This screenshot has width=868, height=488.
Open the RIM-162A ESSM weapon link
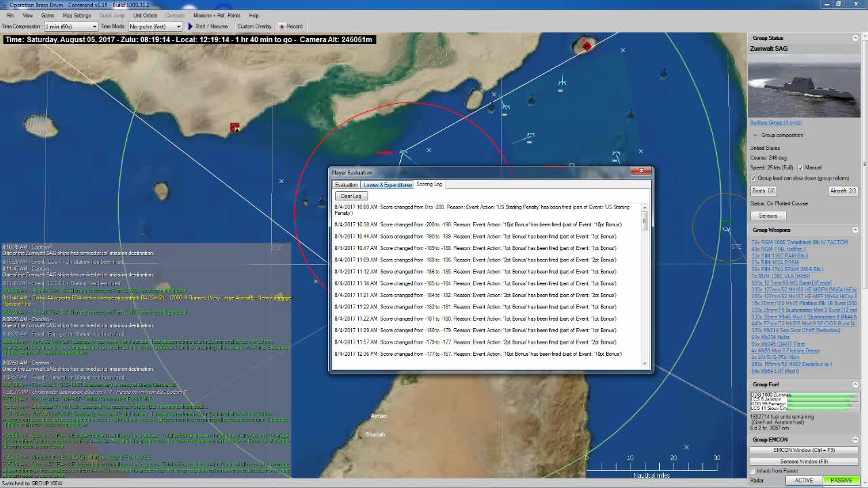coord(775,262)
